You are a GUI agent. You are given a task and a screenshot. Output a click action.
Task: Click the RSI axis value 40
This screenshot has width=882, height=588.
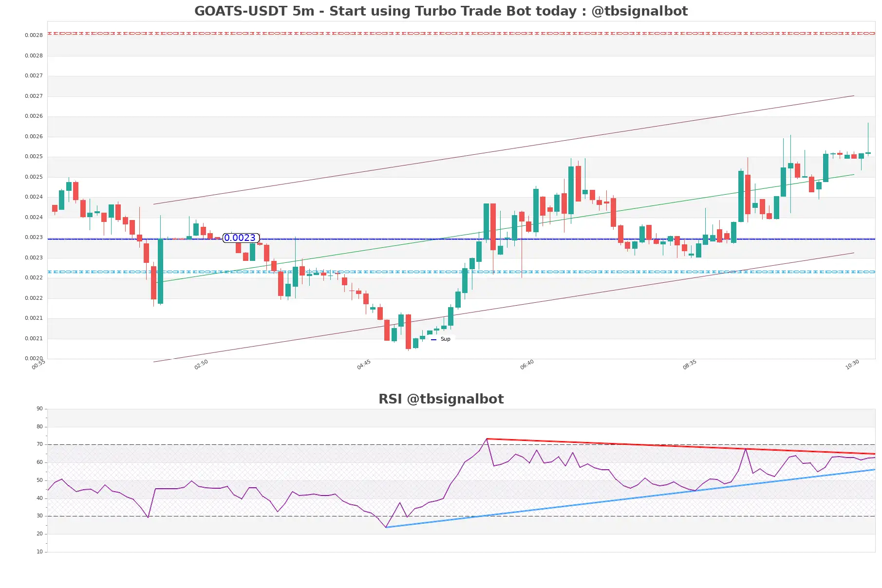(39, 498)
